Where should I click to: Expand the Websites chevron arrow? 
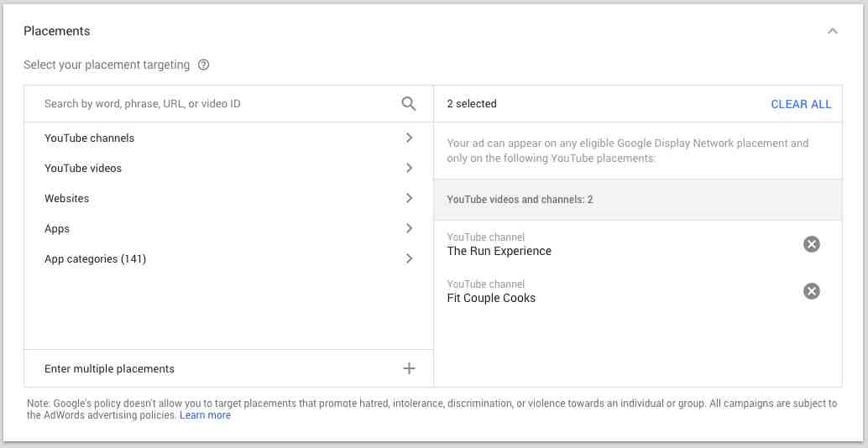[x=409, y=198]
